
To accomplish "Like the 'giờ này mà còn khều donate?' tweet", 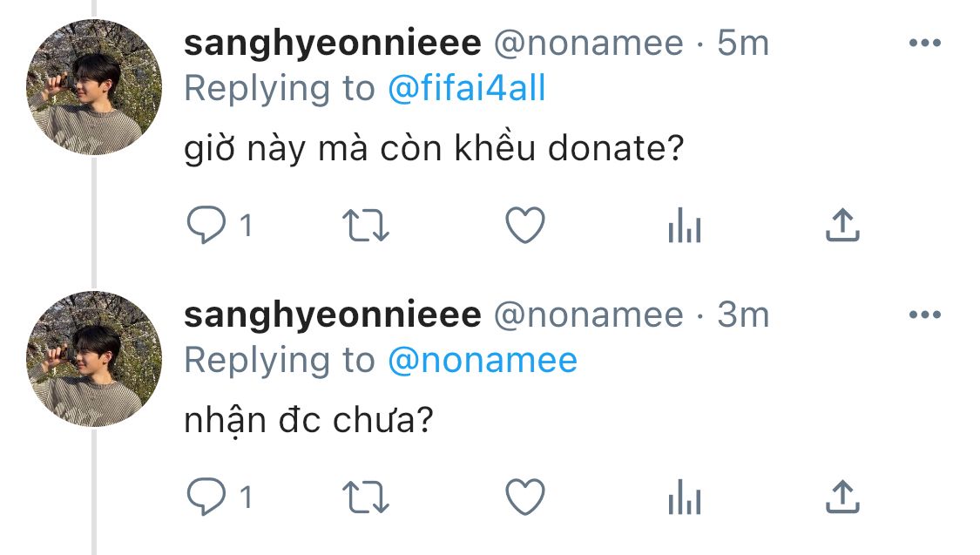I will click(525, 225).
